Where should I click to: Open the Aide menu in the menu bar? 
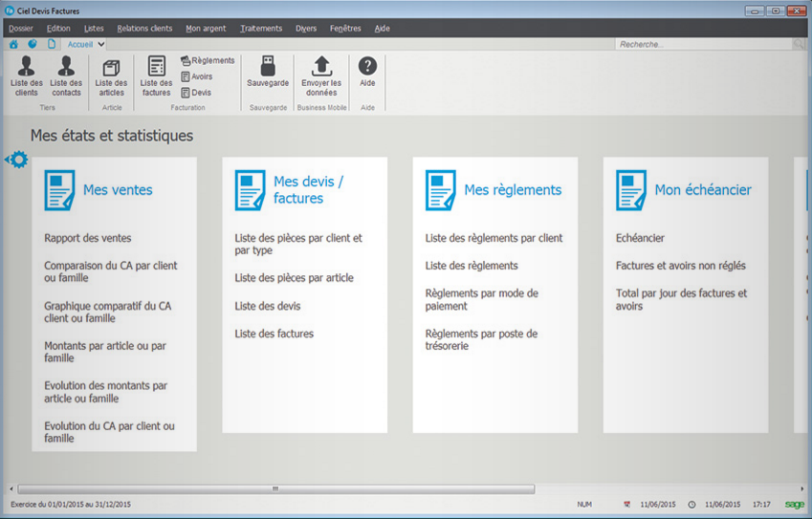pos(383,29)
